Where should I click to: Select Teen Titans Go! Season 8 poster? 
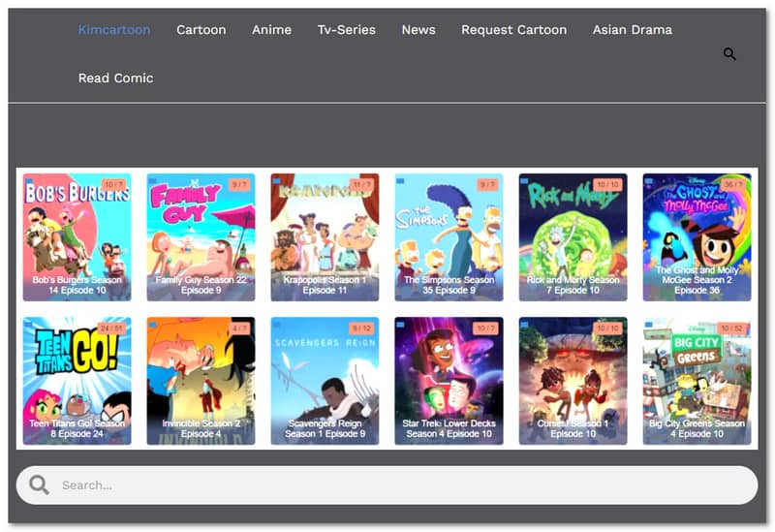[x=77, y=380]
